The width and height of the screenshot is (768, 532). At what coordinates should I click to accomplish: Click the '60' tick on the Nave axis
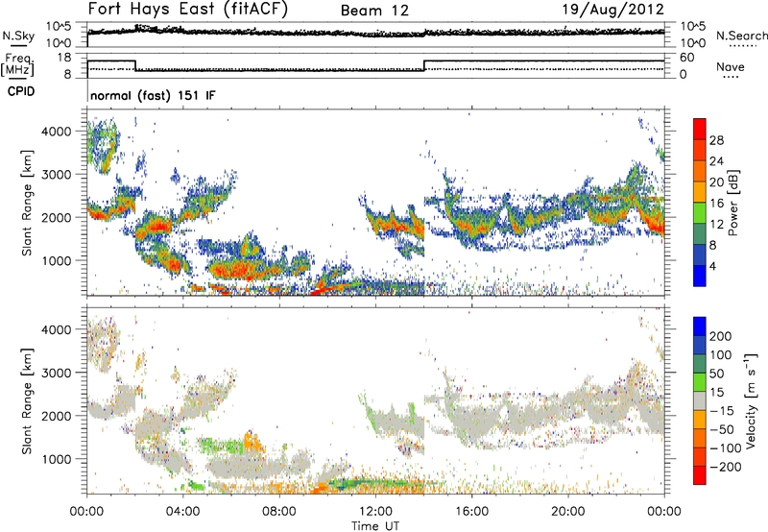(687, 58)
